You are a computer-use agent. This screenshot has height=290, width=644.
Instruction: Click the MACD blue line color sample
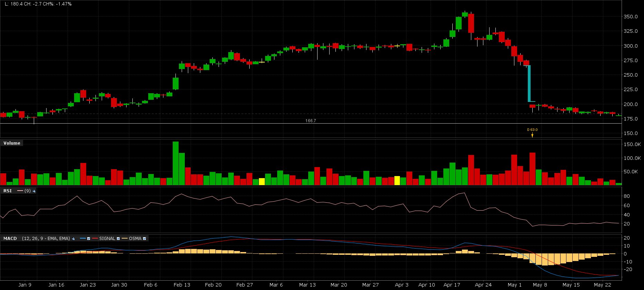[83, 239]
